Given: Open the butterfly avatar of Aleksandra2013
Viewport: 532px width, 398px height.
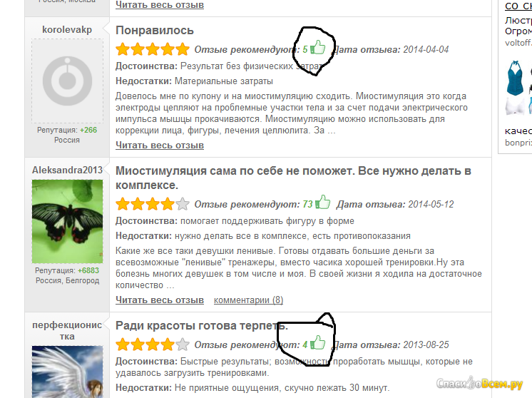Looking at the screenshot, I should [x=67, y=221].
